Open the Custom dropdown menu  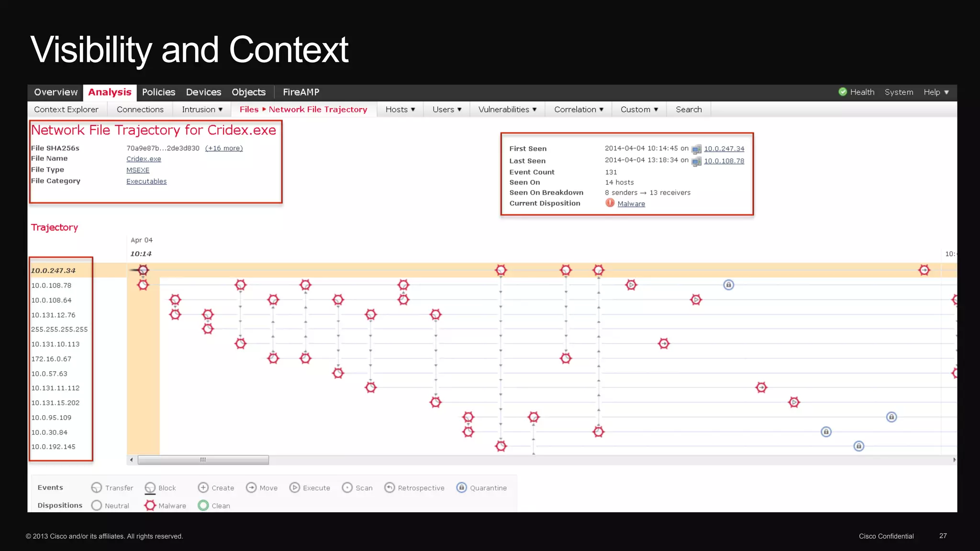639,110
